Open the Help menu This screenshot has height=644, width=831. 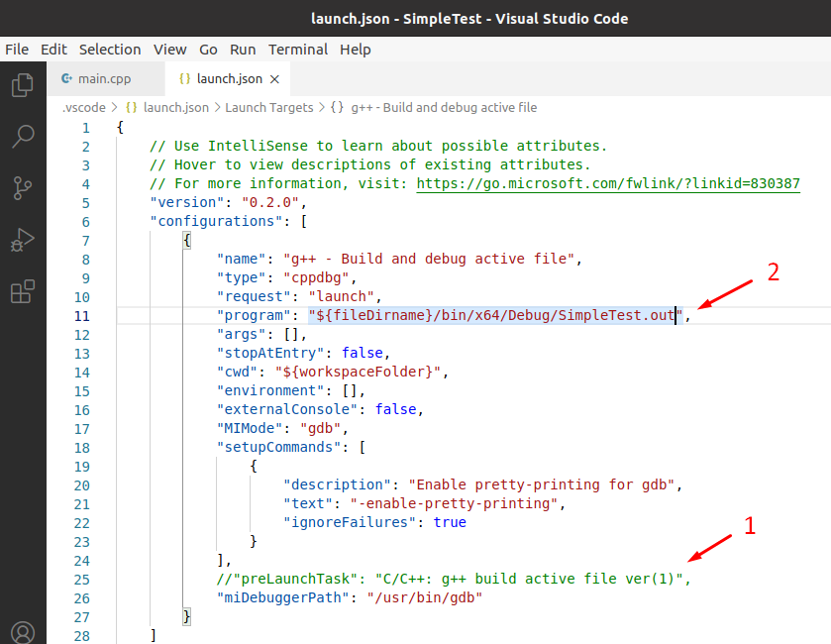pos(356,50)
